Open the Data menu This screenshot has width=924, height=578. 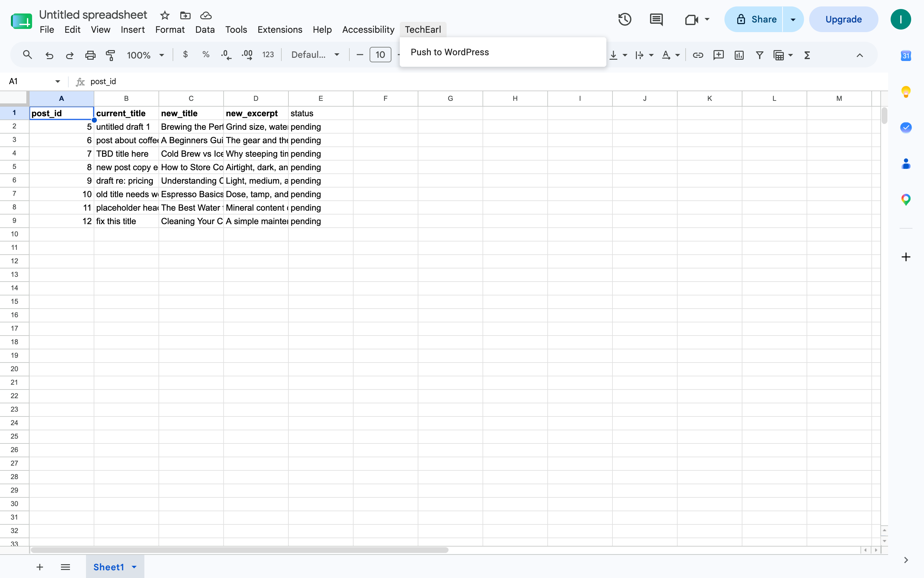click(205, 30)
